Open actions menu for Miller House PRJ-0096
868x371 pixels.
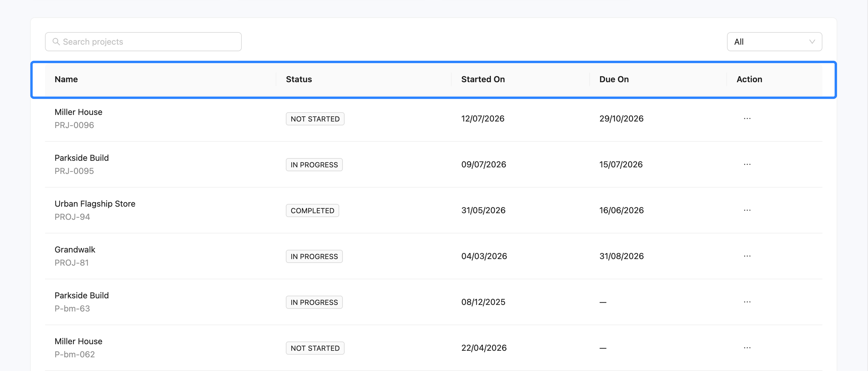747,119
